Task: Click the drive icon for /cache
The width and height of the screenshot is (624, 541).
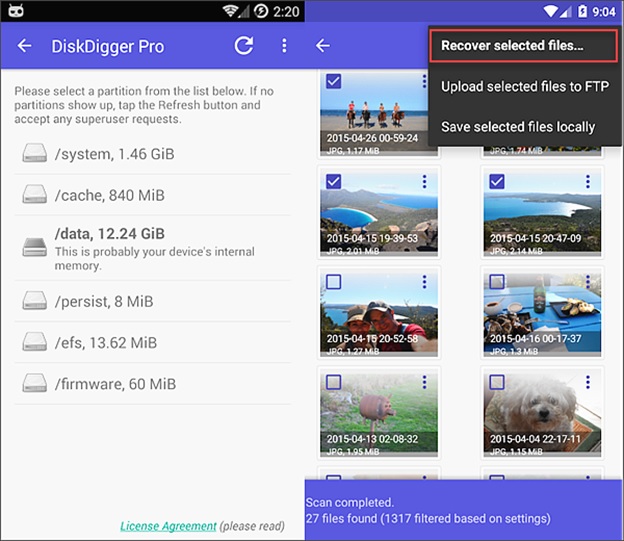Action: pos(35,194)
